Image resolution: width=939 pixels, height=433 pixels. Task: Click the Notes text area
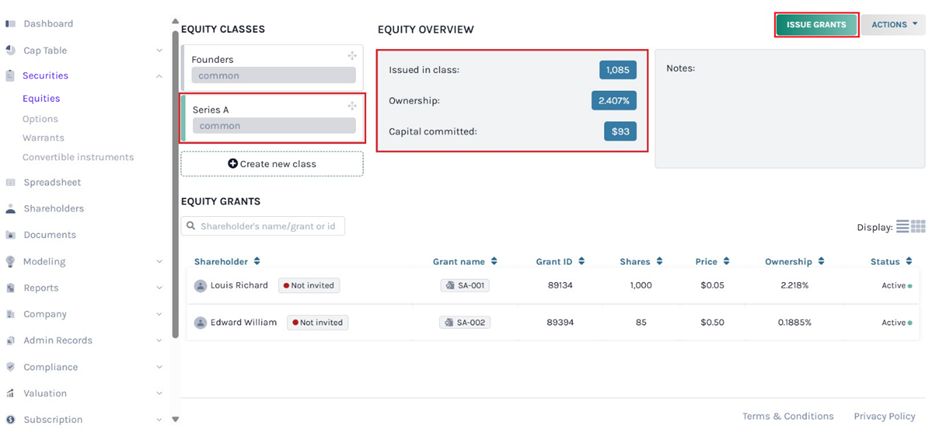tap(790, 108)
